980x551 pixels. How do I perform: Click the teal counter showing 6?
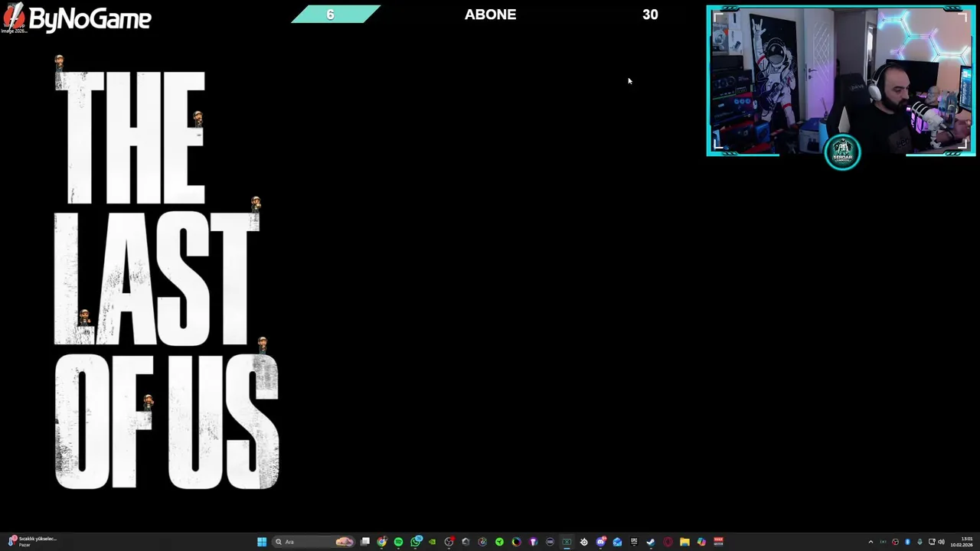335,15
